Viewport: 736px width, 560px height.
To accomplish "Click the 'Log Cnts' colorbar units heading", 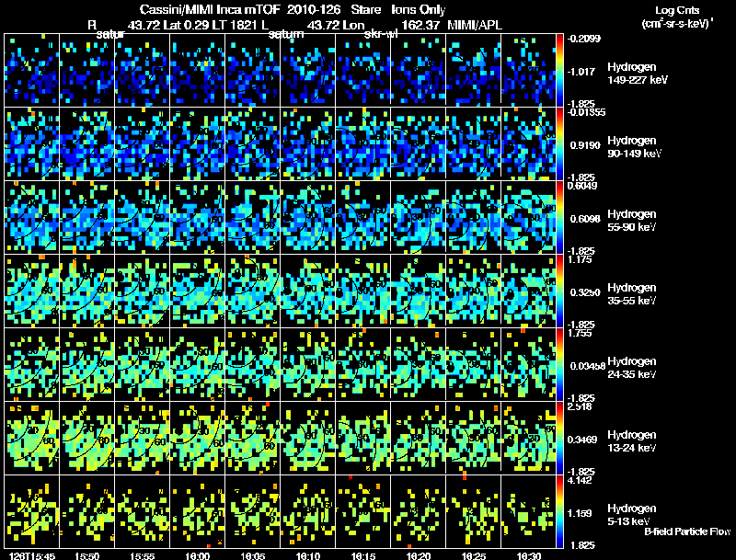I will coord(677,10).
